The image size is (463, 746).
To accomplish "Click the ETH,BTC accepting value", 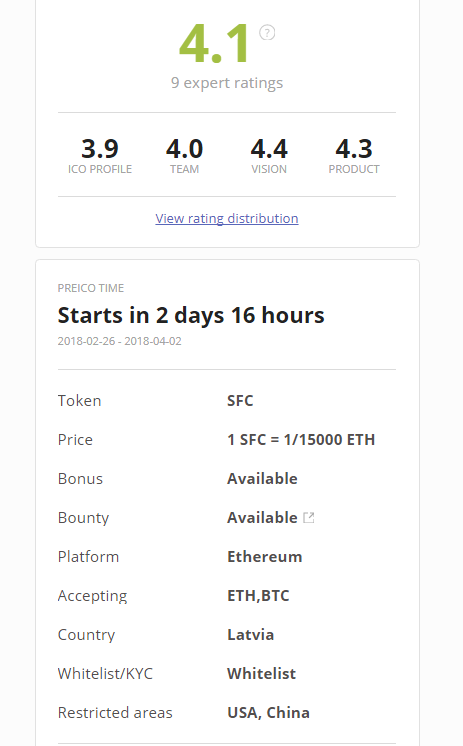I will pos(258,596).
